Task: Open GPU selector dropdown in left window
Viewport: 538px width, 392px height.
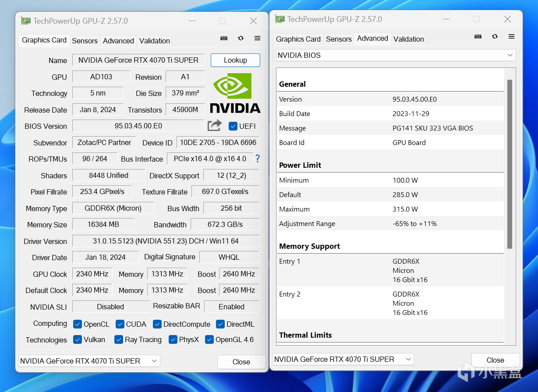Action: (89, 361)
